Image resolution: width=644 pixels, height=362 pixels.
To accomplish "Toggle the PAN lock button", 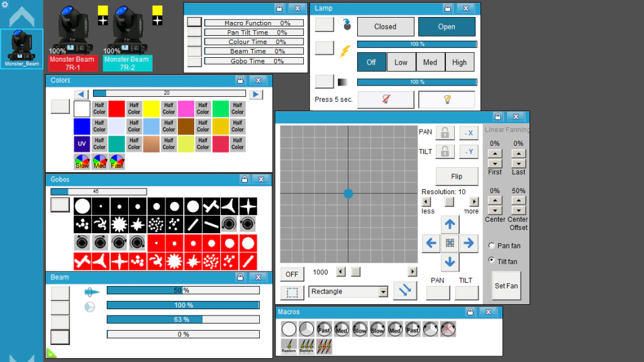I will point(445,133).
